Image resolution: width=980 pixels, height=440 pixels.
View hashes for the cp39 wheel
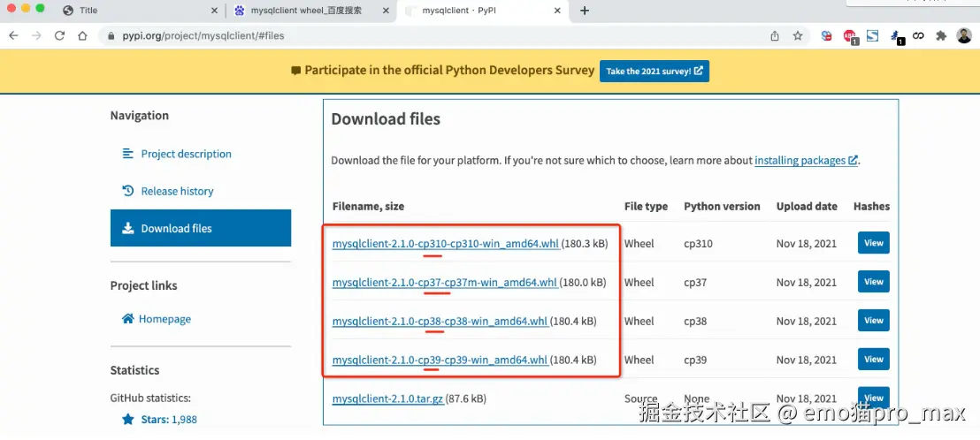point(873,359)
